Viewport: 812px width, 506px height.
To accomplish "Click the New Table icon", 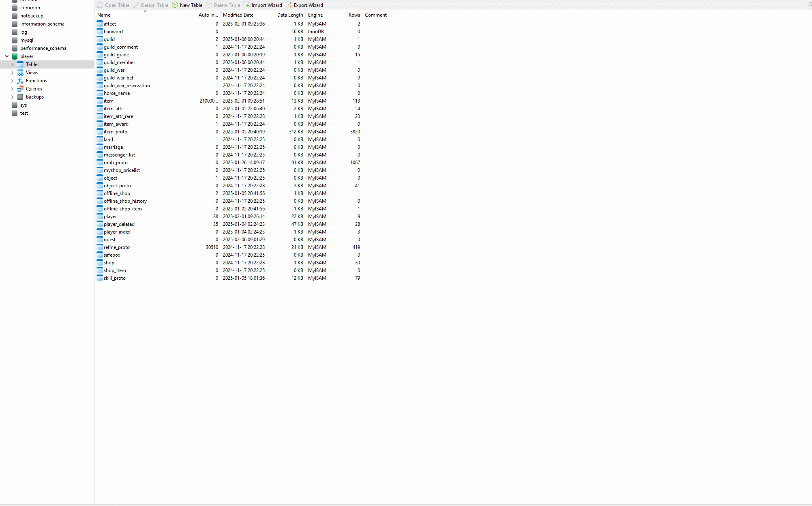I will click(x=175, y=5).
